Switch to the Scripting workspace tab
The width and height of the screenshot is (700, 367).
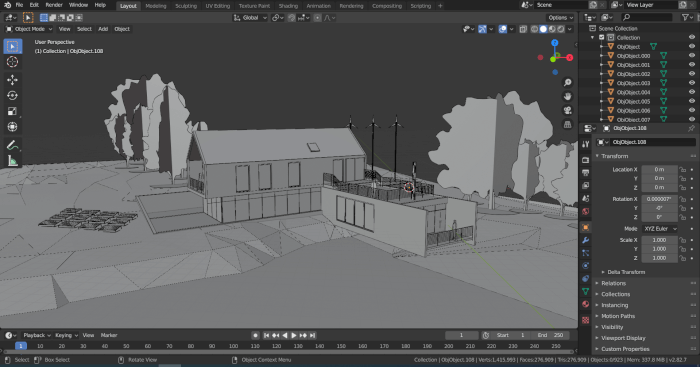coord(421,6)
